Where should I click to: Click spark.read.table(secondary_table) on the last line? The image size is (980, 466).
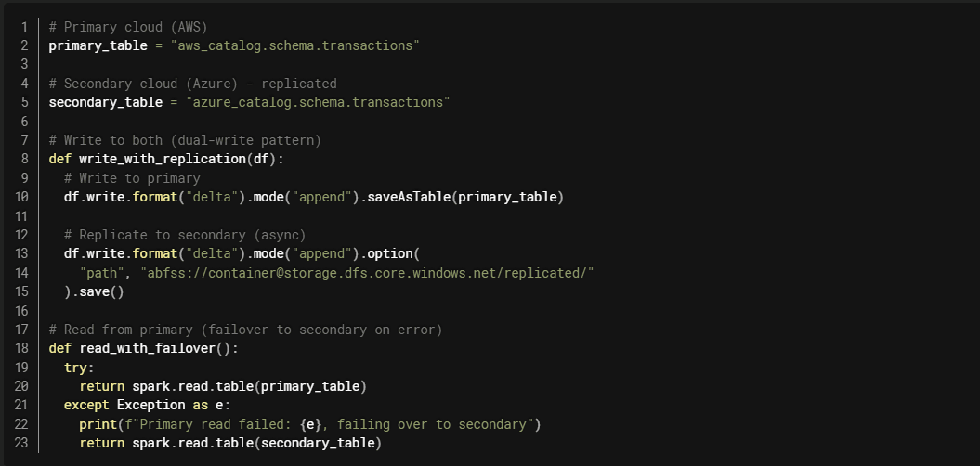(256, 443)
